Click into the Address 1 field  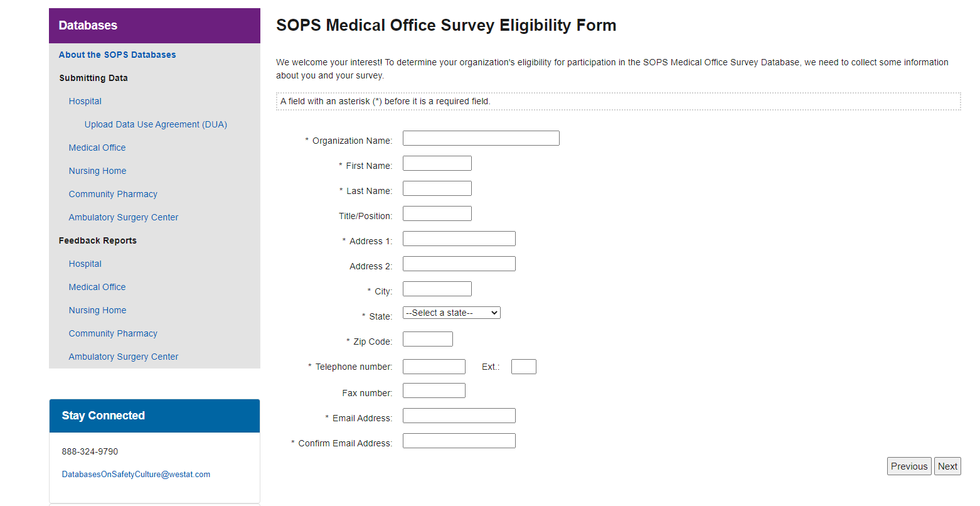(459, 239)
